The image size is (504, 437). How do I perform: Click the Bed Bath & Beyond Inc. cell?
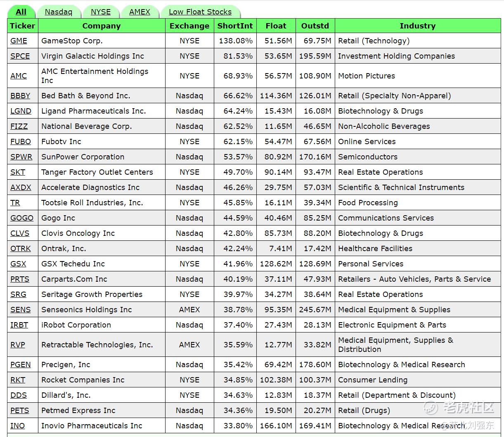[x=102, y=96]
